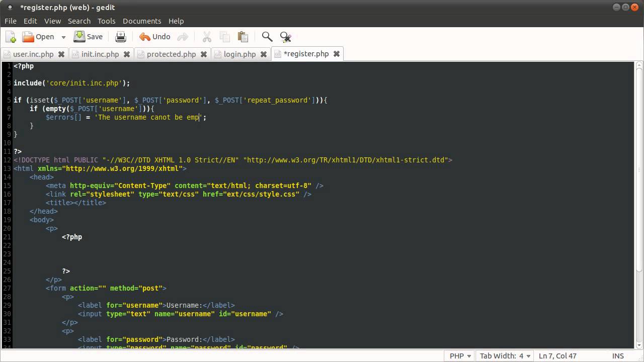Click the if (empty($_POST['username'])) line
Screen dimensions: 644x362
[x=92, y=109]
